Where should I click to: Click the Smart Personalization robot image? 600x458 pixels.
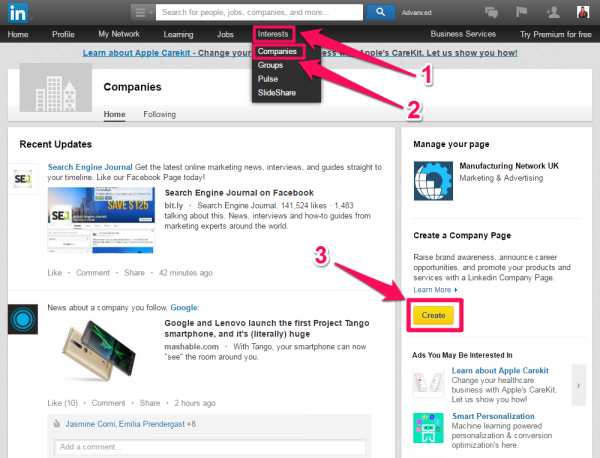pos(428,428)
